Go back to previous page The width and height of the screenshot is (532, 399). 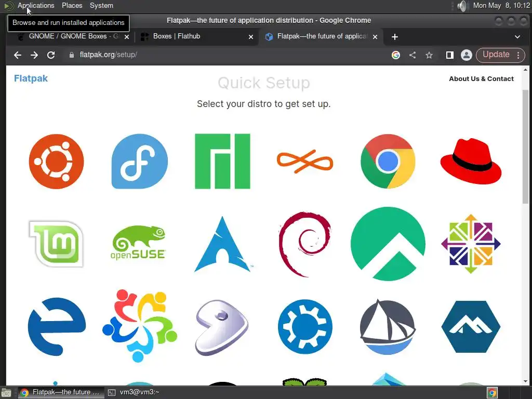tap(18, 55)
